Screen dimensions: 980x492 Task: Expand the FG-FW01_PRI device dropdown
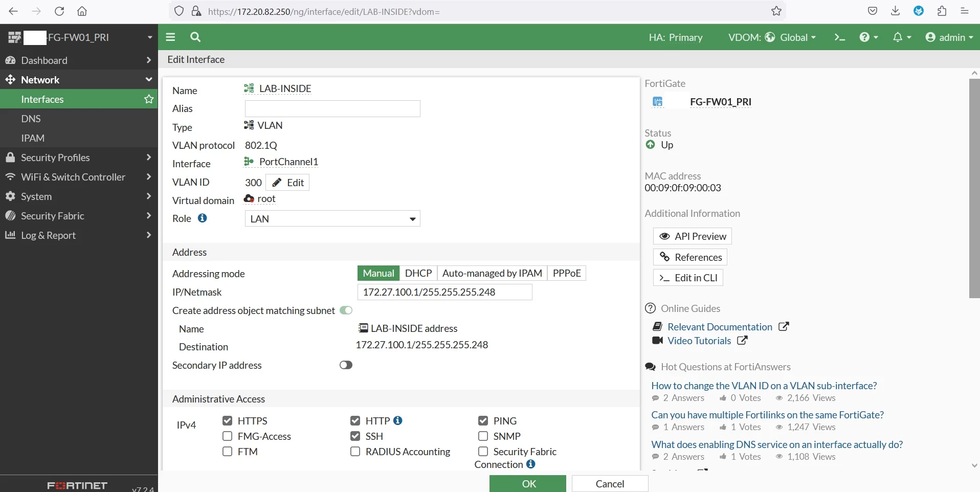point(150,37)
